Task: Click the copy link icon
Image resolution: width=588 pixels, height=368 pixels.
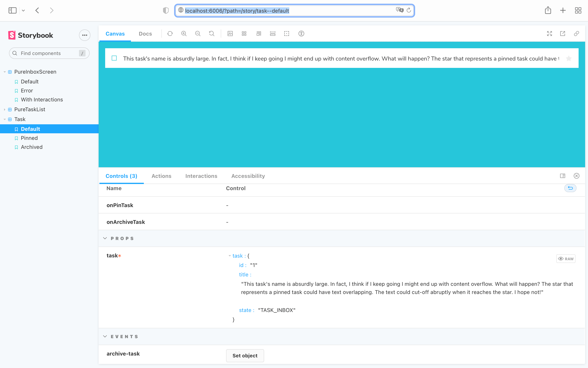Action: [x=577, y=34]
